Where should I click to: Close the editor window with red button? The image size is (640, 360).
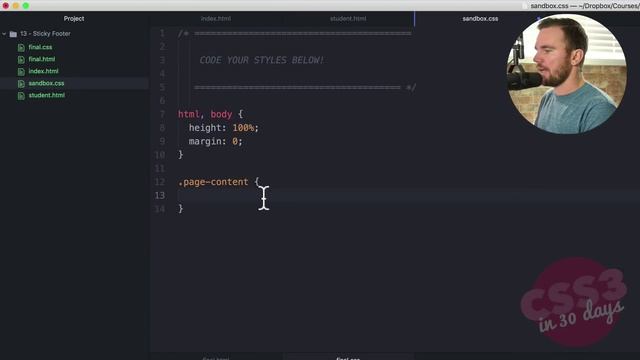coord(6,6)
